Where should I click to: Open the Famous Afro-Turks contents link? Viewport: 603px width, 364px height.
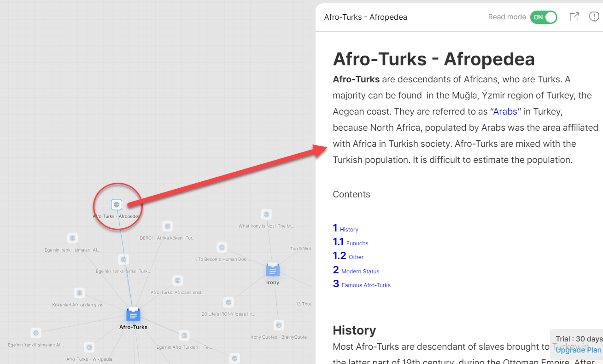click(366, 285)
